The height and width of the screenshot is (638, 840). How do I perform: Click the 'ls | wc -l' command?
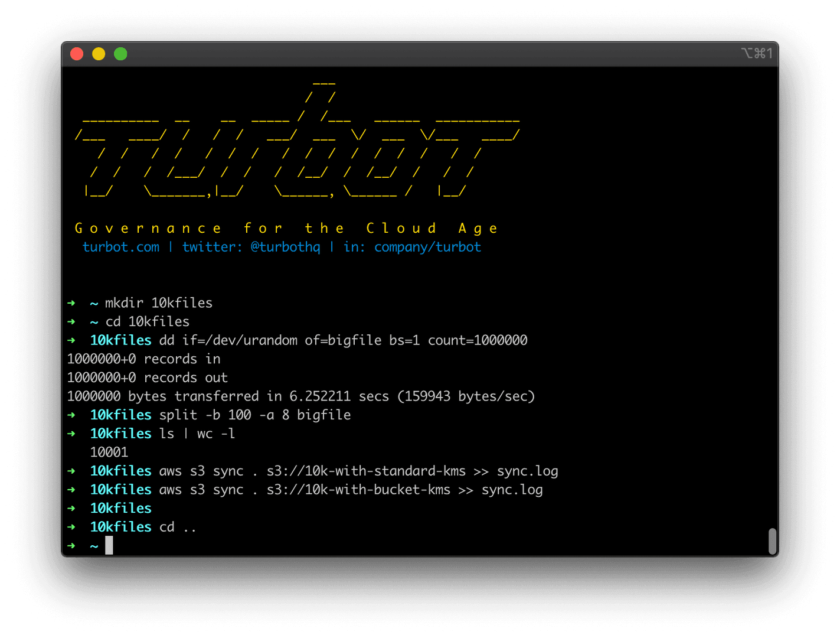pos(197,434)
